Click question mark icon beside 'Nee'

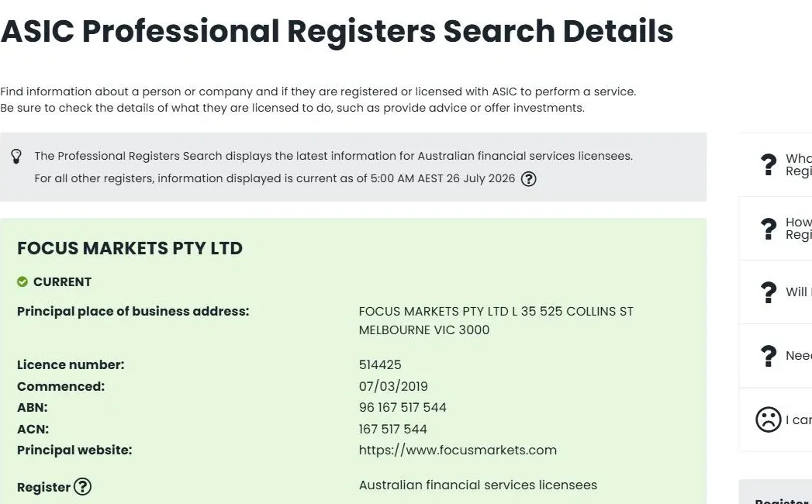(x=769, y=356)
